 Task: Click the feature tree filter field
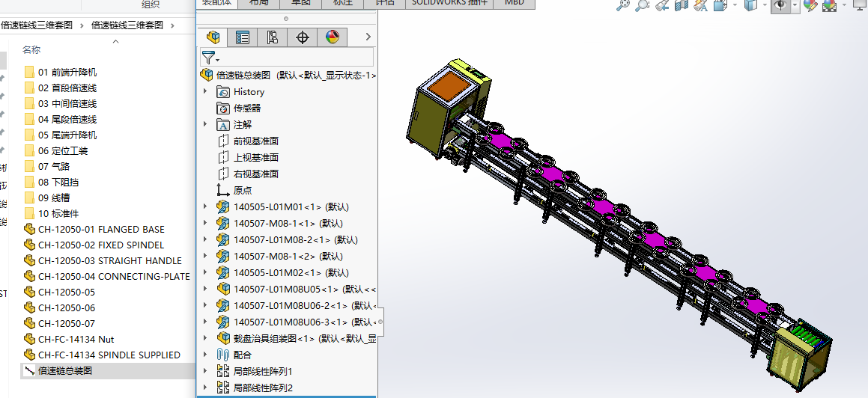click(x=287, y=58)
